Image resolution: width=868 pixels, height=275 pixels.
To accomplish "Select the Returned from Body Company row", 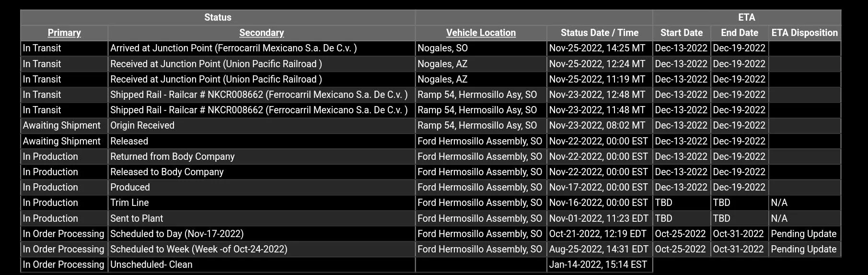I will (x=430, y=156).
